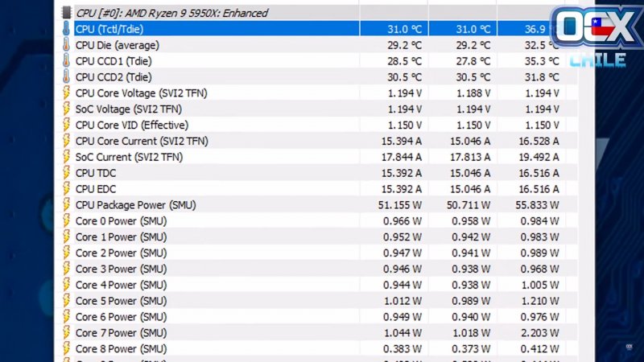
Task: Click lightning icon for Core 3 Power
Action: point(66,269)
